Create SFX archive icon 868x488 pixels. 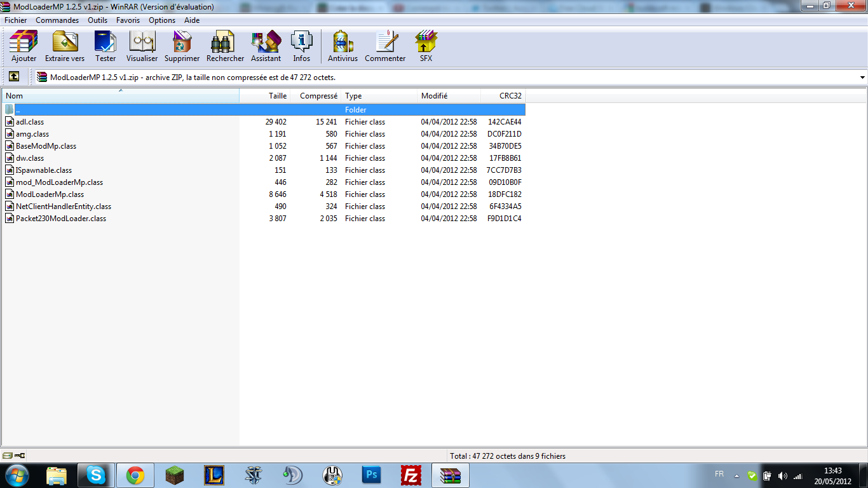[426, 46]
